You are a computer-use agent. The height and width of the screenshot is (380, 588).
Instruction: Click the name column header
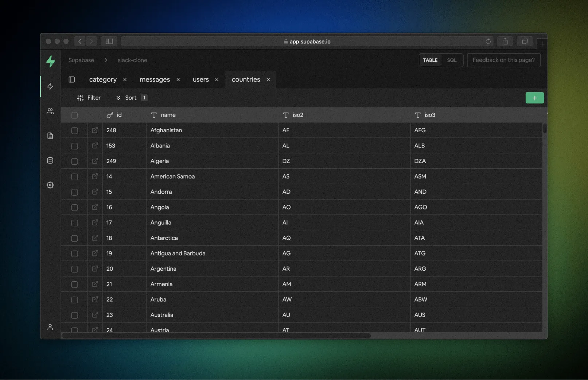(168, 115)
